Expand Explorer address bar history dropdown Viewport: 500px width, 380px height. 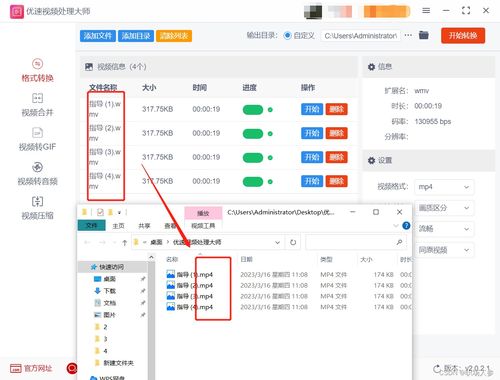[x=277, y=242]
